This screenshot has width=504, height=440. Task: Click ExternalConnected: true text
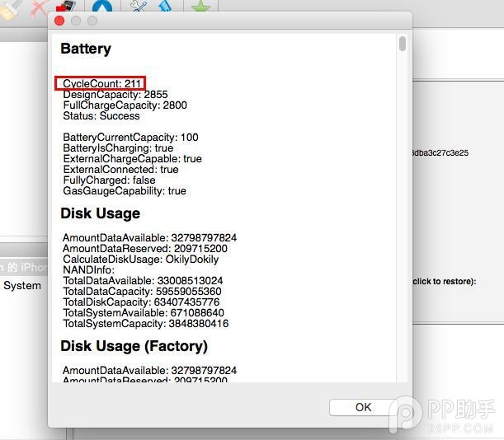(120, 169)
